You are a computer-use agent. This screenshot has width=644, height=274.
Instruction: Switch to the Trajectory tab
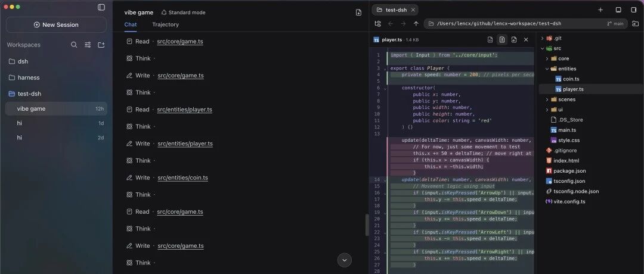pos(166,24)
